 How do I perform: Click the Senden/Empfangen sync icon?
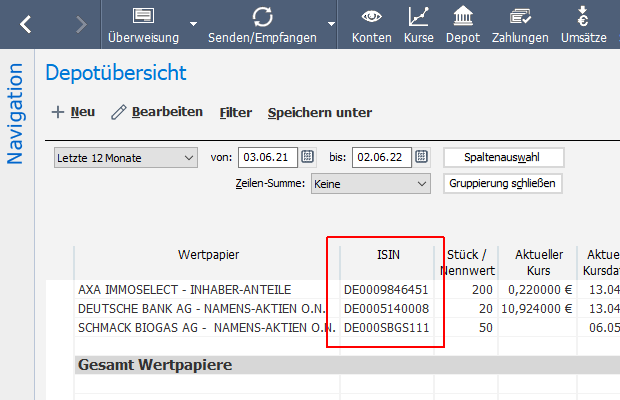click(263, 17)
